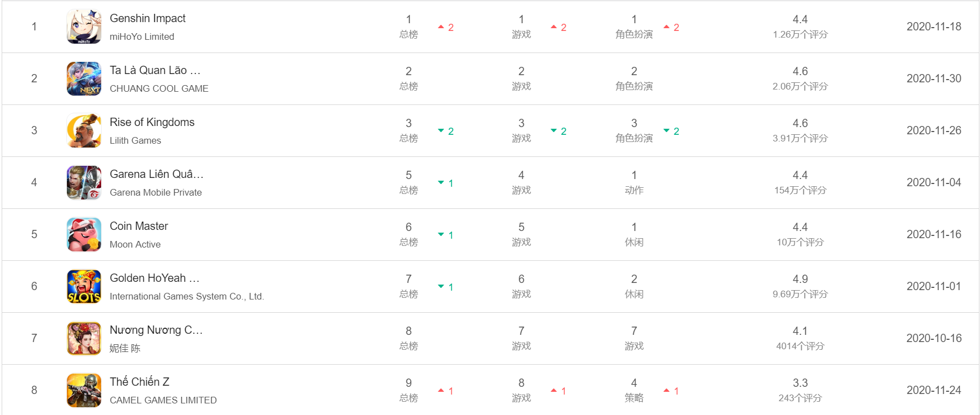980x415 pixels.
Task: Click the Coin Master pig icon
Action: click(84, 234)
